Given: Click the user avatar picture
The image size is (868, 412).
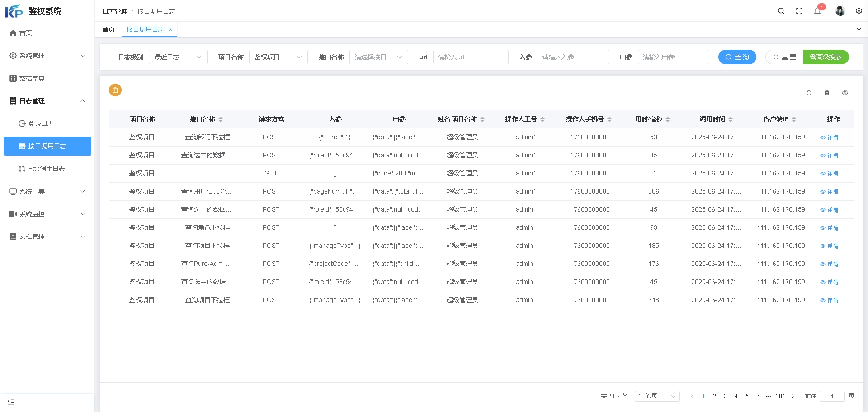Looking at the screenshot, I should (840, 11).
